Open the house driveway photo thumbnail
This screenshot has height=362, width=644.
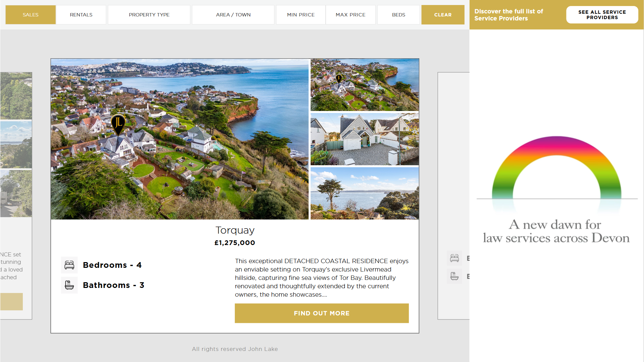click(x=365, y=139)
